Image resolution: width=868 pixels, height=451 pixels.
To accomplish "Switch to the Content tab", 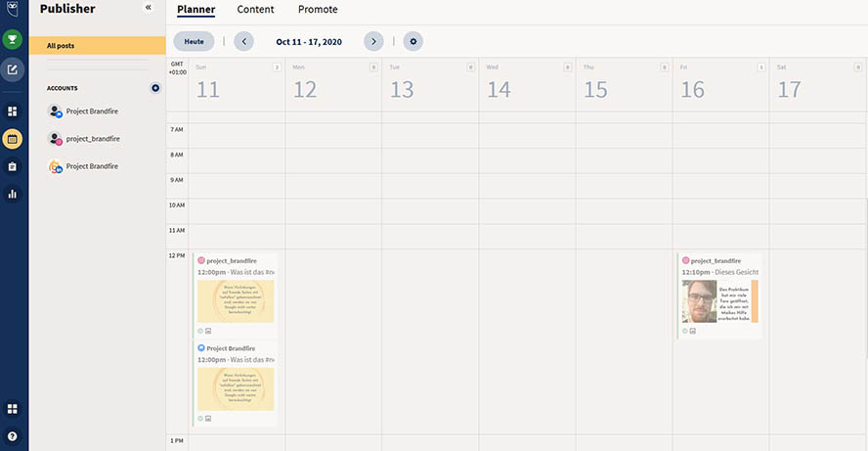I will click(255, 10).
